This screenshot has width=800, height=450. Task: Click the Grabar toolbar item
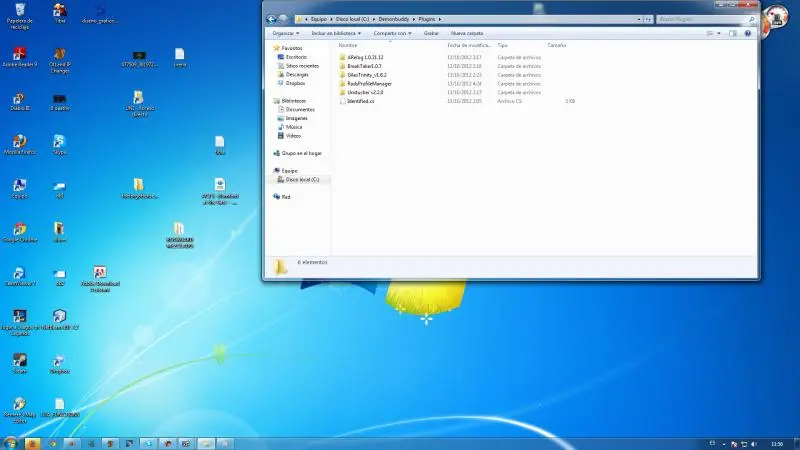(431, 33)
